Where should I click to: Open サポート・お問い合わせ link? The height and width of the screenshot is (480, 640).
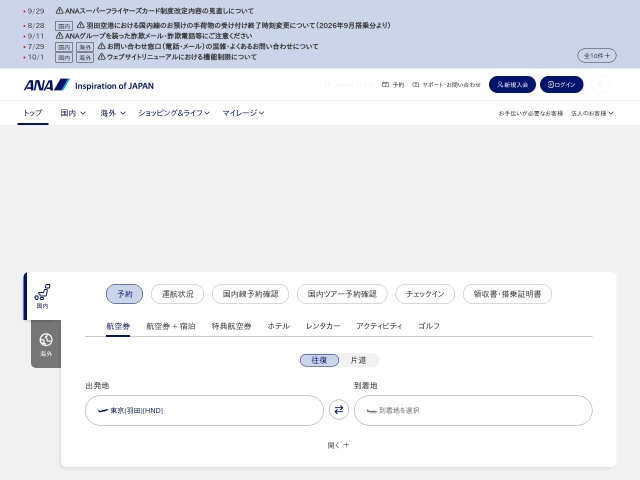446,85
